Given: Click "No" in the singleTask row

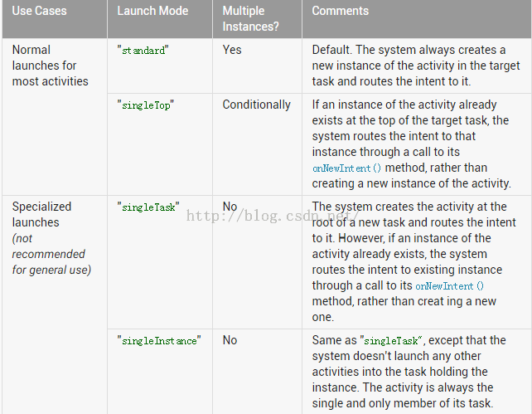Looking at the screenshot, I should point(230,207).
